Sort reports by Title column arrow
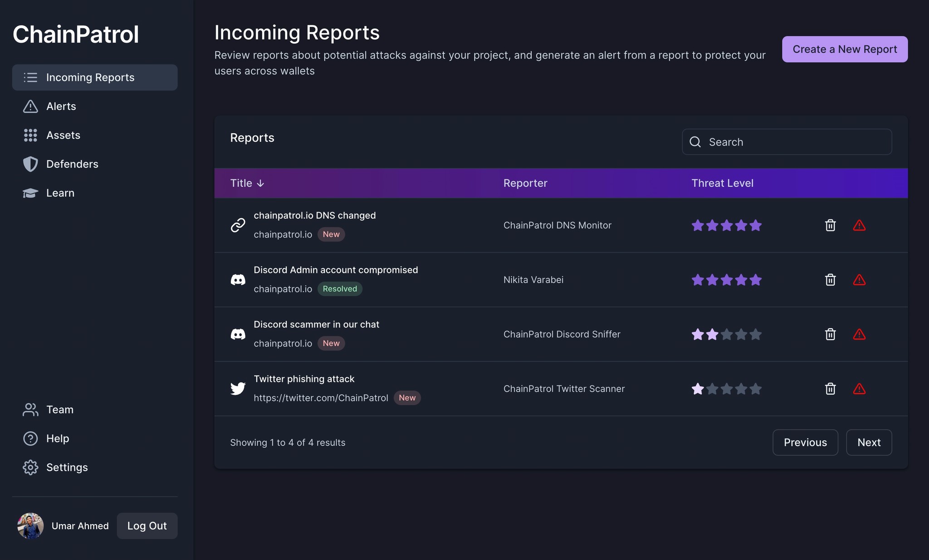 pyautogui.click(x=260, y=183)
